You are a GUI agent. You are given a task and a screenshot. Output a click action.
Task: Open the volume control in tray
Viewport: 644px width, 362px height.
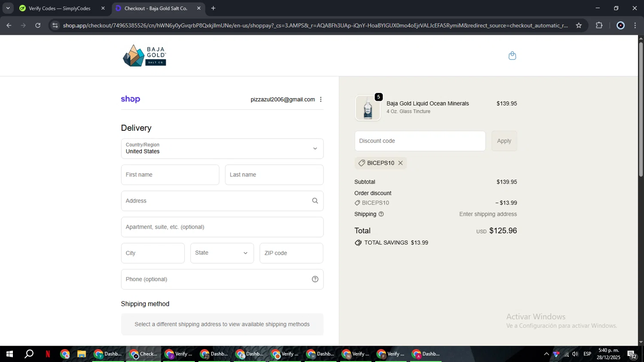pos(575,354)
